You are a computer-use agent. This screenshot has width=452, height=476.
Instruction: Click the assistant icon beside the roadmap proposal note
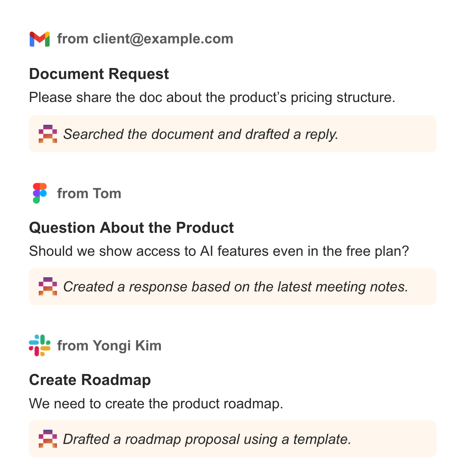click(48, 439)
